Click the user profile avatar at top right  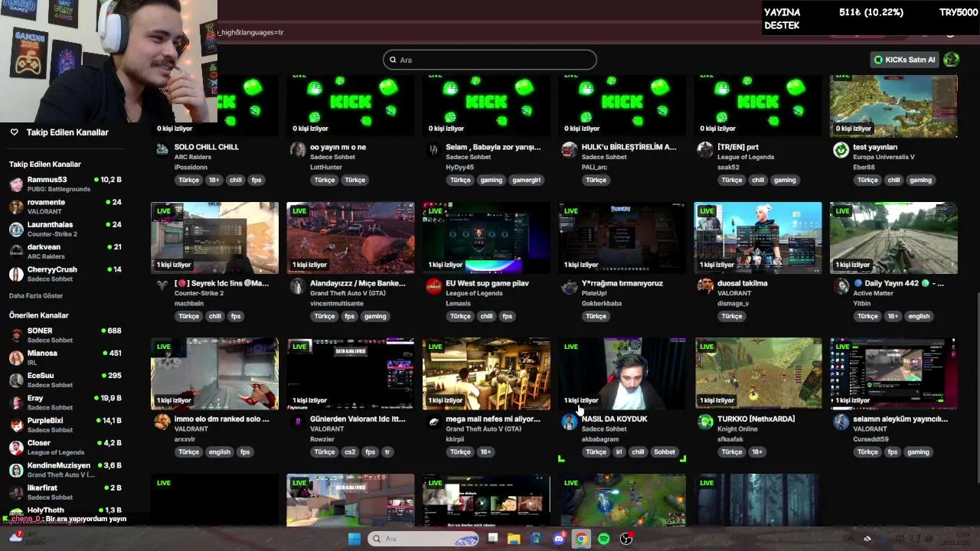pyautogui.click(x=952, y=60)
